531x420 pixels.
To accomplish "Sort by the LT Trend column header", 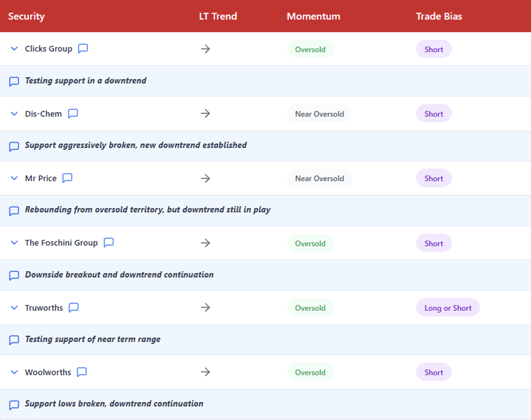I will 218,16.
